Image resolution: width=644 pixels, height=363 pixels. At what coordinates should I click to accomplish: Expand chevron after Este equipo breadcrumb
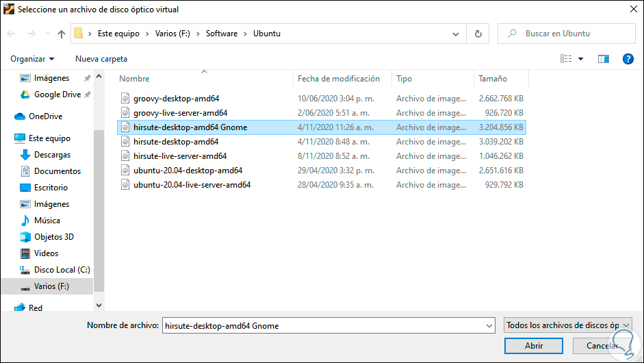tap(147, 34)
